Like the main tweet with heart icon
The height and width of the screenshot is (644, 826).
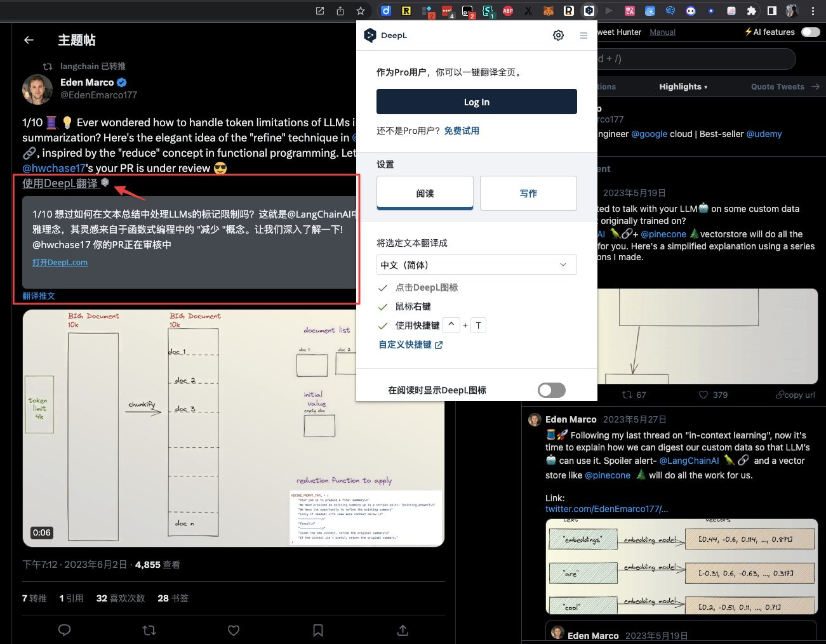234,630
